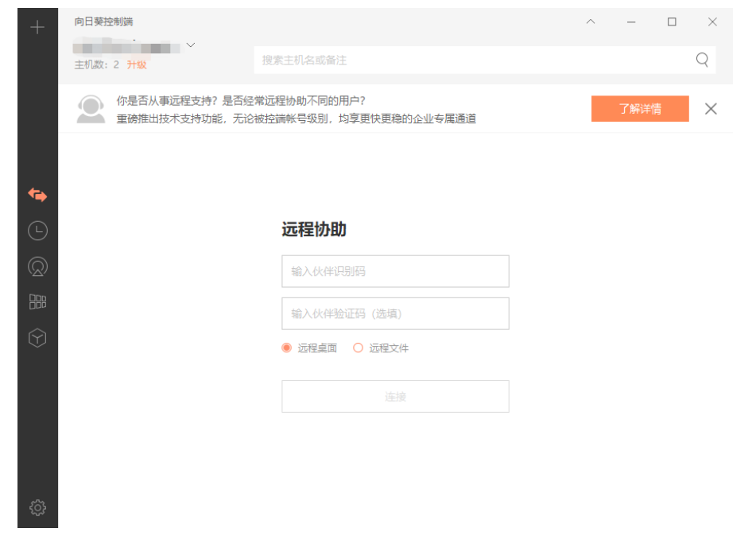The image size is (756, 540).
Task: Expand the account name dropdown arrow
Action: (x=191, y=45)
